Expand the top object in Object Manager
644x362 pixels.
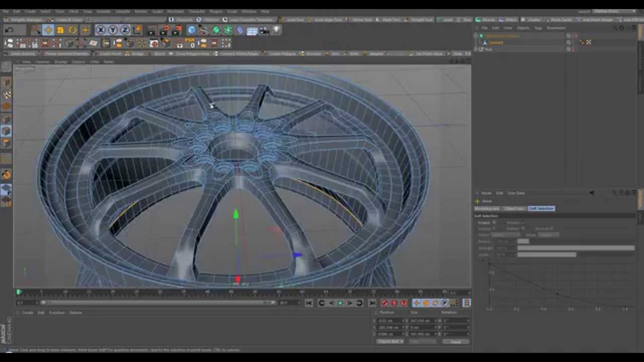476,36
